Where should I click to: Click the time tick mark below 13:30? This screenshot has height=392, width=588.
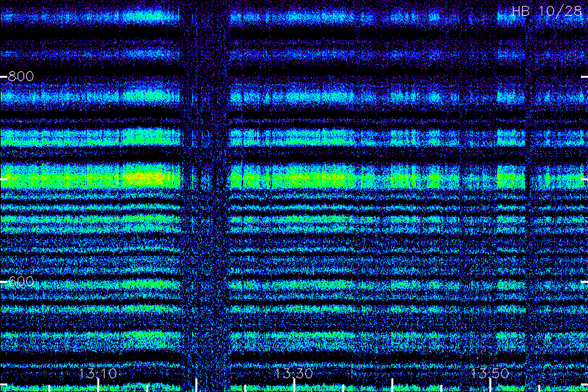click(x=294, y=385)
